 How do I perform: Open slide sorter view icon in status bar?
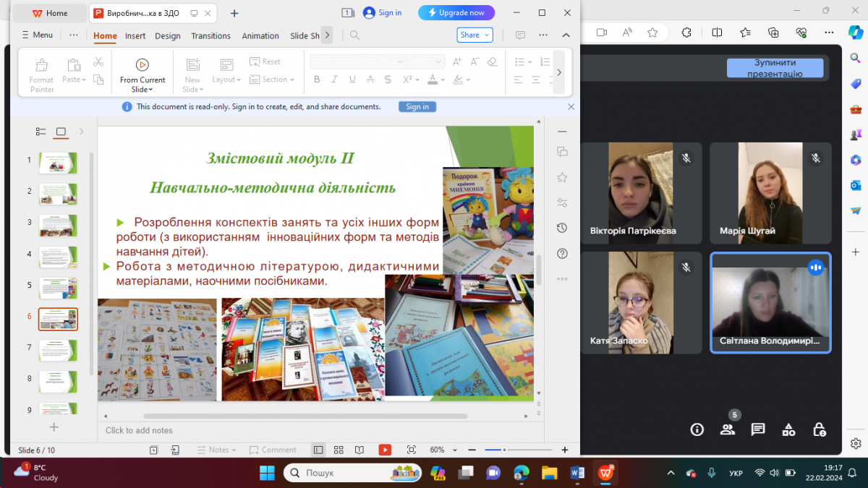tap(339, 450)
